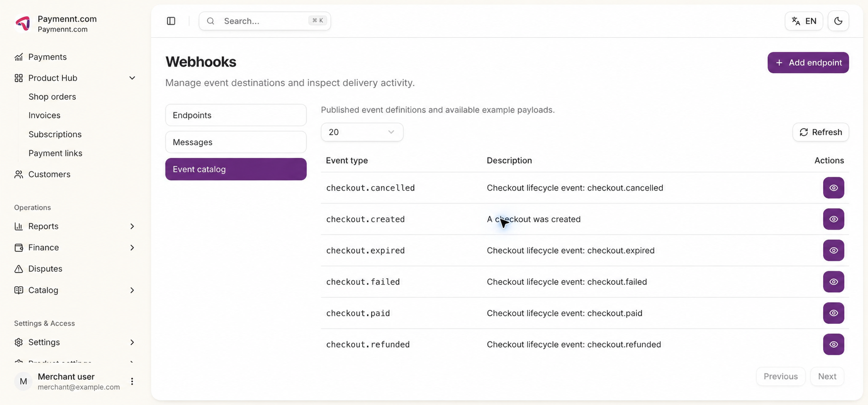Screen dimensions: 868x405
Task: Click the Add endpoint button
Action: [x=808, y=62]
